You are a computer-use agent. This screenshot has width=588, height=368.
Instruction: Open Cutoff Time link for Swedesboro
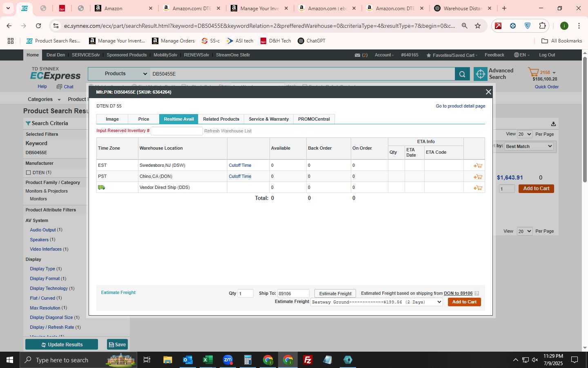coord(240,166)
